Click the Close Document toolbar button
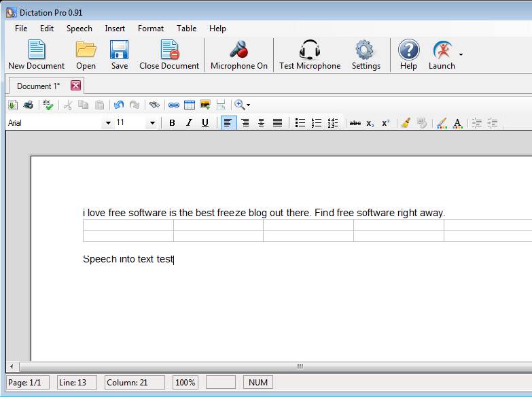 [169, 54]
